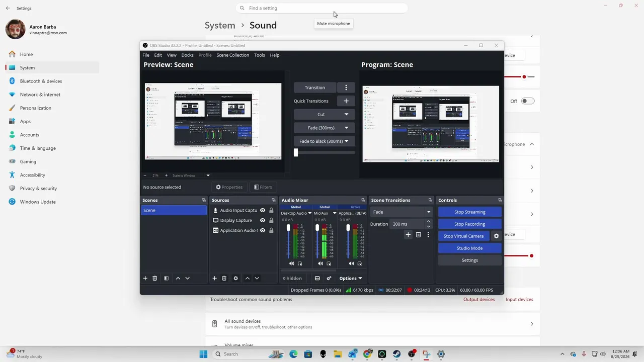644x362 pixels.
Task: Open three-dot menu beside Transition button
Action: tap(346, 87)
